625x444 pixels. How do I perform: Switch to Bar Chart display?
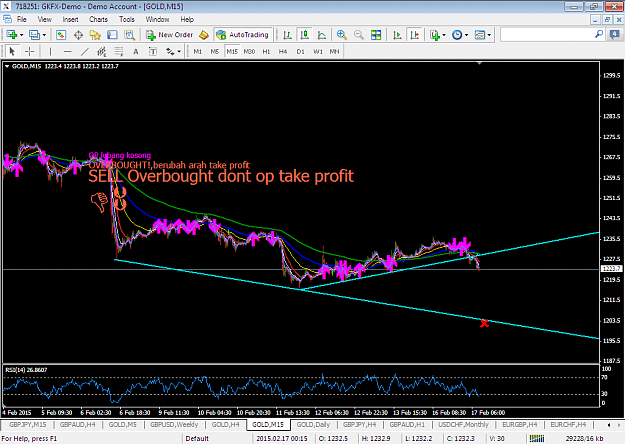(287, 35)
